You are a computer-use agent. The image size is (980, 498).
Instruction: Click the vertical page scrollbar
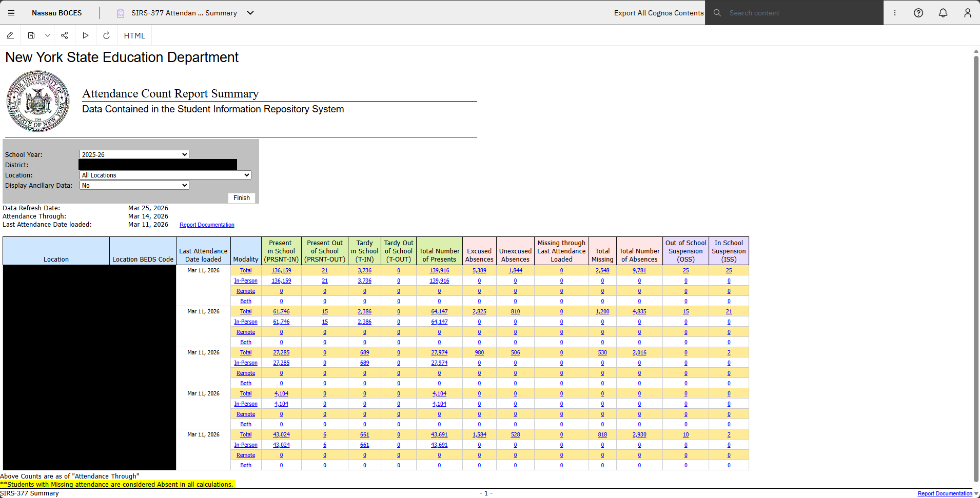tap(976, 269)
